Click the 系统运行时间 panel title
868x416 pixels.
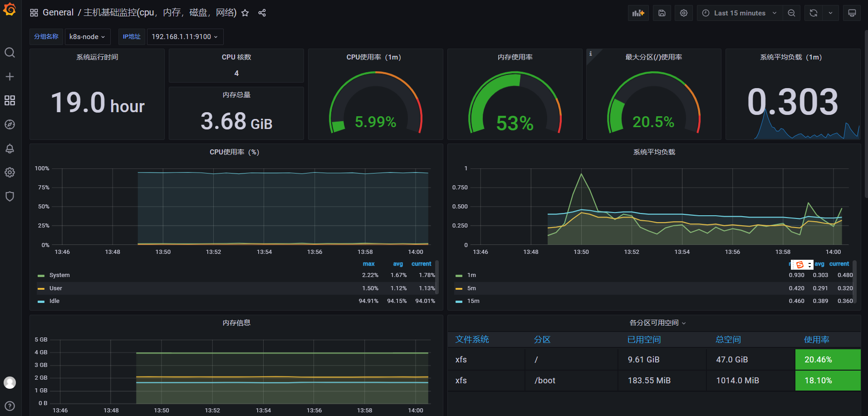pyautogui.click(x=97, y=57)
